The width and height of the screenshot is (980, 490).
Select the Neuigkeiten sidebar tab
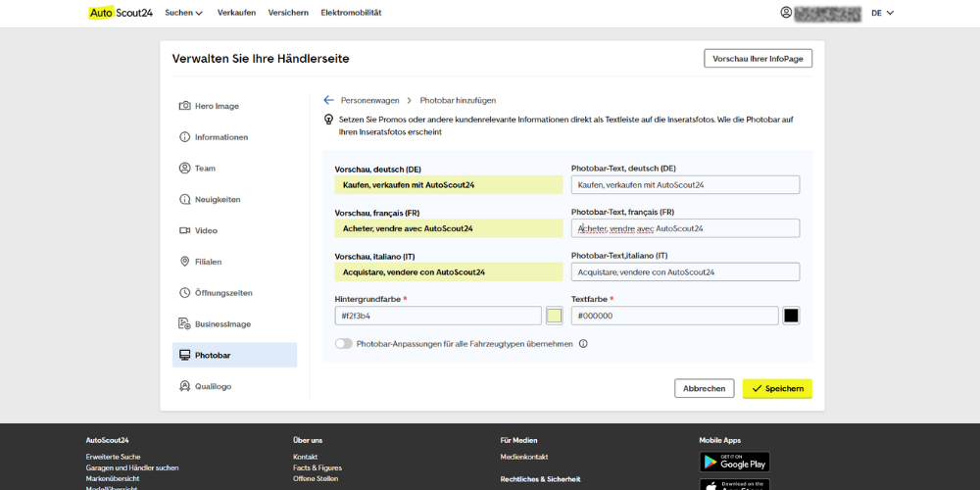coord(234,199)
